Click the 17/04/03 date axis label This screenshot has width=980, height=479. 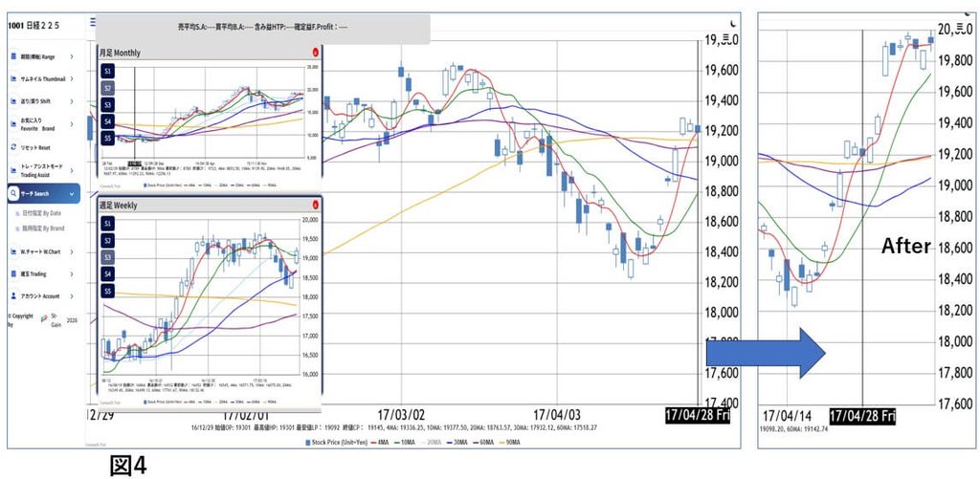pos(556,415)
